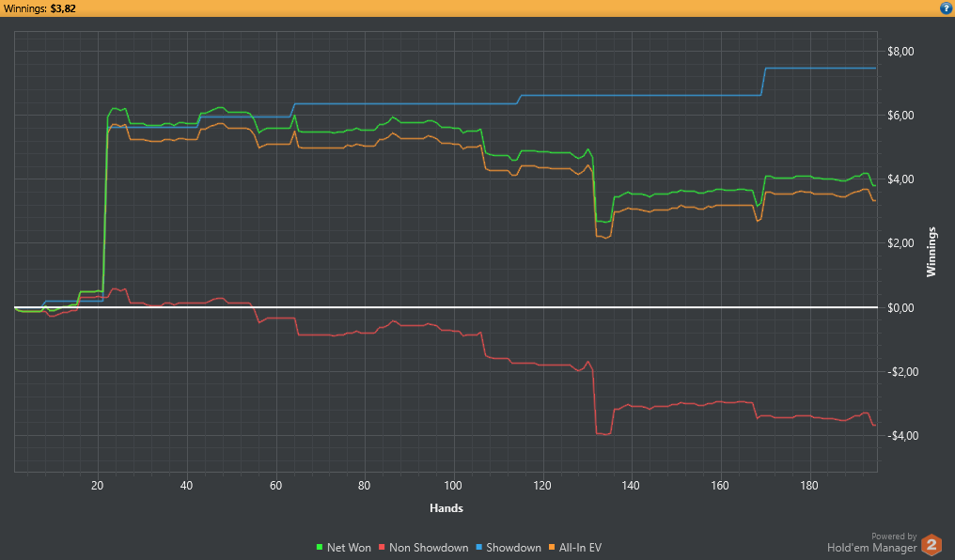This screenshot has width=955, height=560.
Task: Click the $4,00 y-axis label
Action: tap(900, 179)
